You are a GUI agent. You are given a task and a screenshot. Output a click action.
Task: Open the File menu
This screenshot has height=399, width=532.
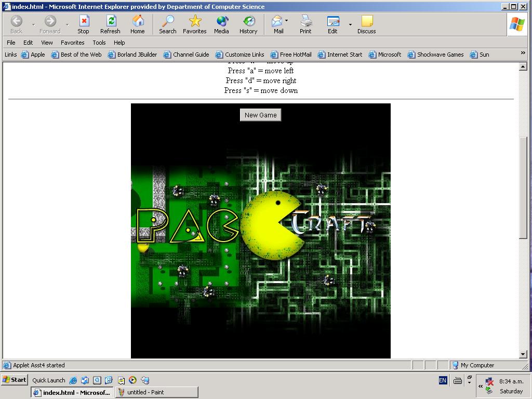(11, 43)
